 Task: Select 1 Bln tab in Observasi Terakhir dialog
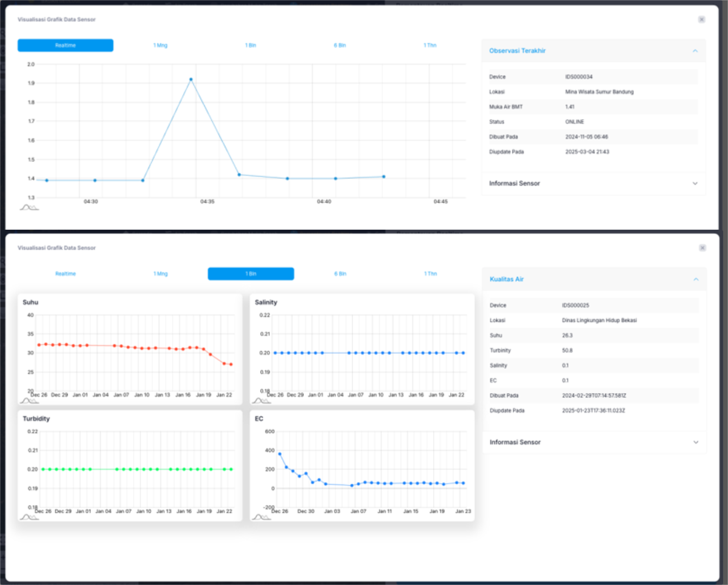click(250, 45)
